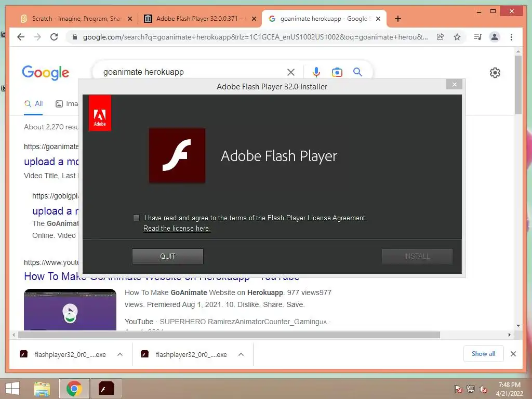Image resolution: width=532 pixels, height=399 pixels.
Task: Open Google settings gear
Action: coord(495,73)
